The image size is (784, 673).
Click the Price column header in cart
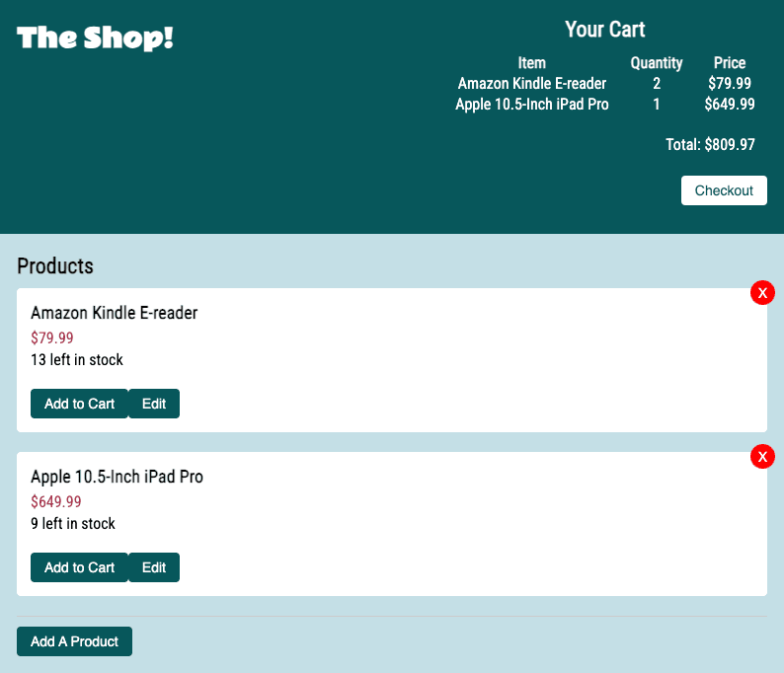(x=730, y=63)
